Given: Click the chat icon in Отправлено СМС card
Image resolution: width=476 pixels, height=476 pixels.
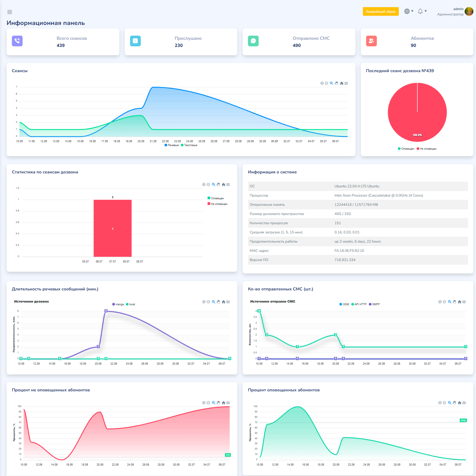Looking at the screenshot, I should [x=253, y=41].
